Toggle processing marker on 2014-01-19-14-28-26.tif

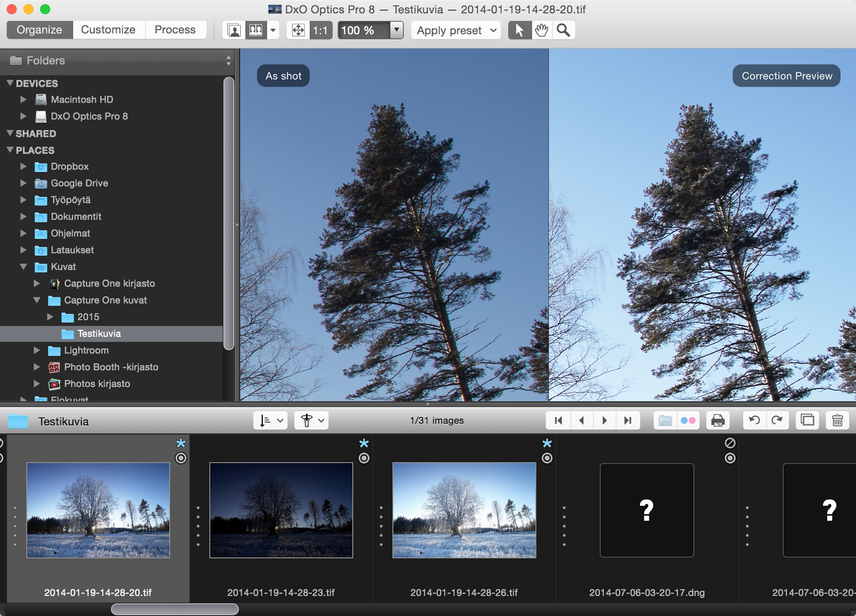coord(547,458)
